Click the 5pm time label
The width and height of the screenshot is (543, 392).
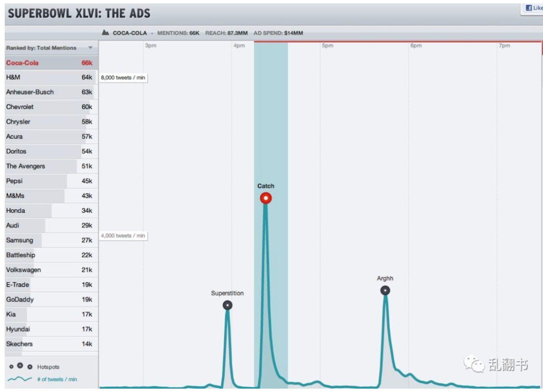[327, 45]
